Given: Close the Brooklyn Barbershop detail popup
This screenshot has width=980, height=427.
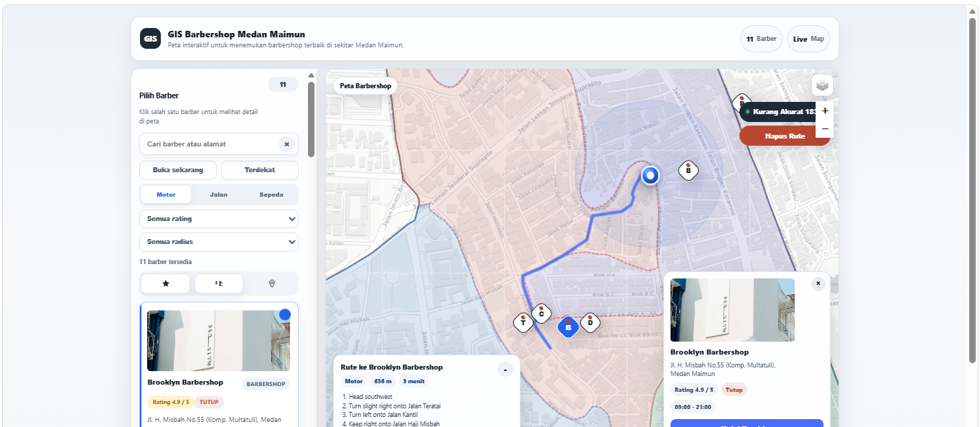Looking at the screenshot, I should click(x=818, y=283).
